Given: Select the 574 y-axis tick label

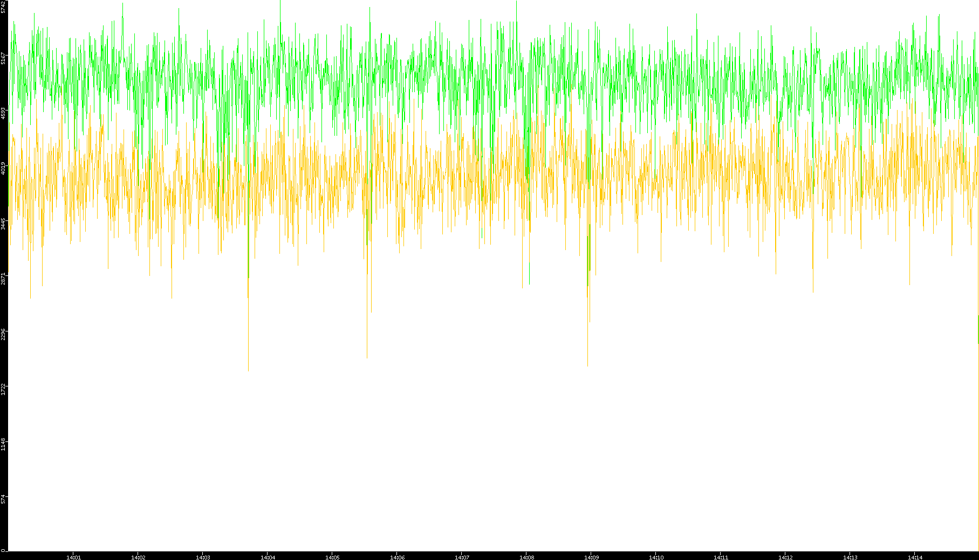Looking at the screenshot, I should [x=3, y=499].
